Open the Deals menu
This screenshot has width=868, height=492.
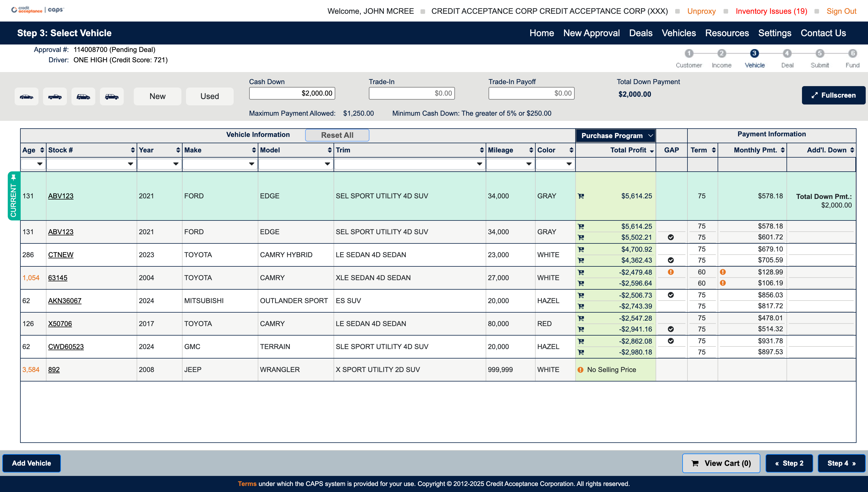(x=641, y=33)
